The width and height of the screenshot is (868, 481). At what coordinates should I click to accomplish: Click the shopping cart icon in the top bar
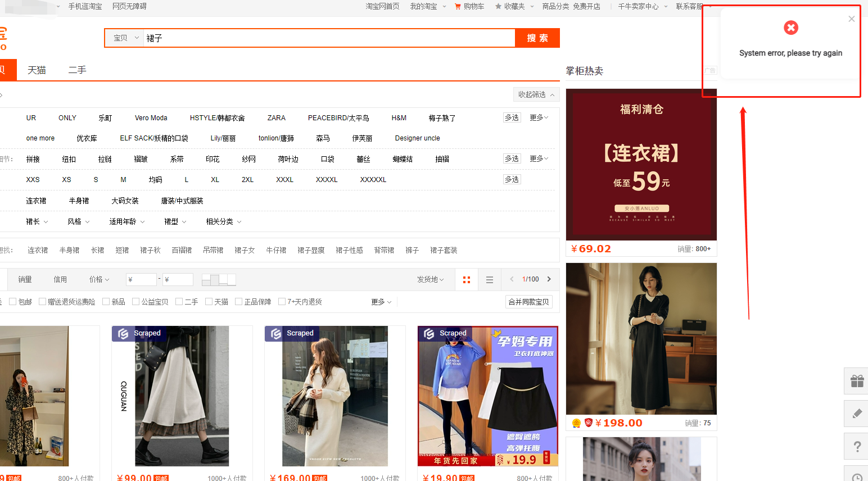[x=458, y=7]
